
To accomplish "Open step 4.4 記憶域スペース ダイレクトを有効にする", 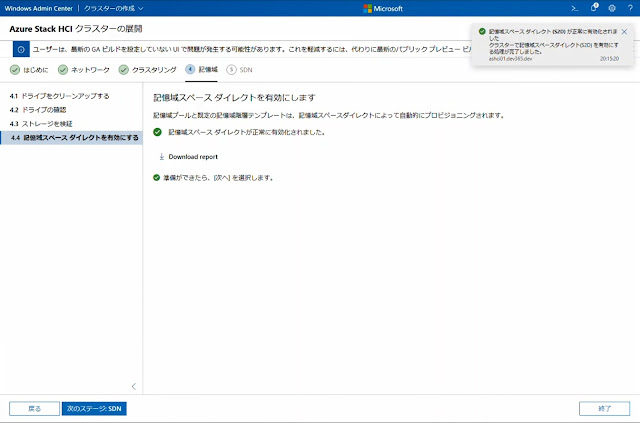I will pos(71,138).
